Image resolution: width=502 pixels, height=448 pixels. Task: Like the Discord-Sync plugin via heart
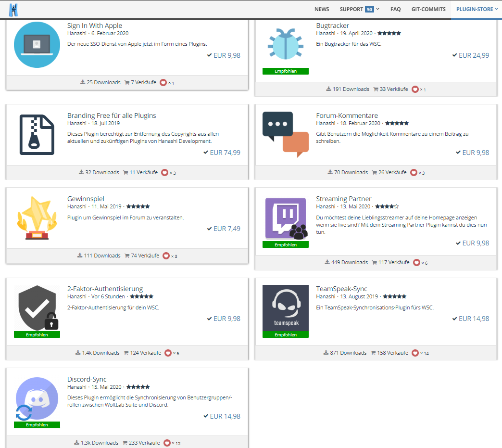pos(167,443)
